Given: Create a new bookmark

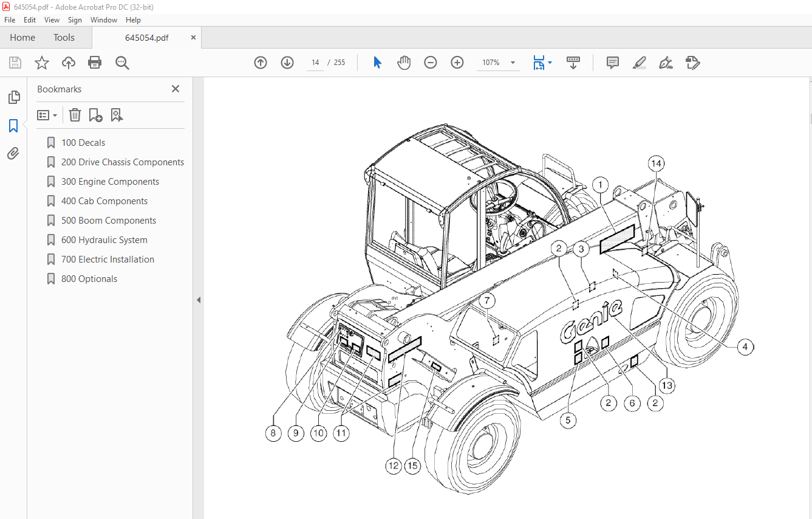Looking at the screenshot, I should (x=95, y=115).
